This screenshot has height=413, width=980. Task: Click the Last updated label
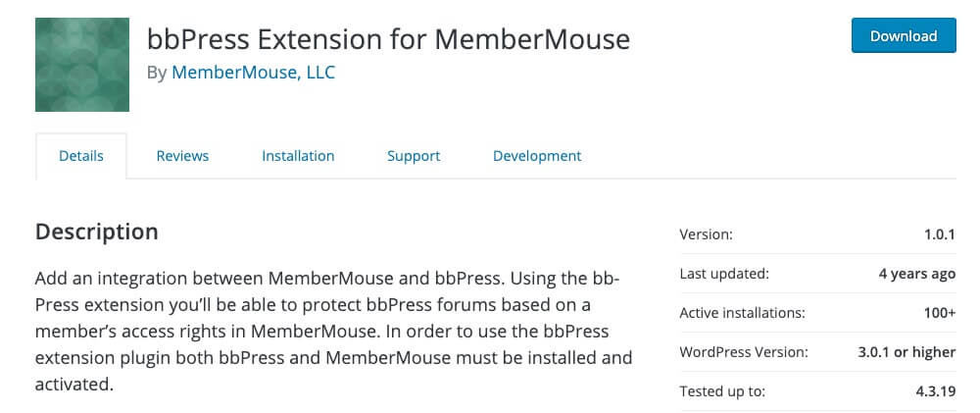pos(724,274)
